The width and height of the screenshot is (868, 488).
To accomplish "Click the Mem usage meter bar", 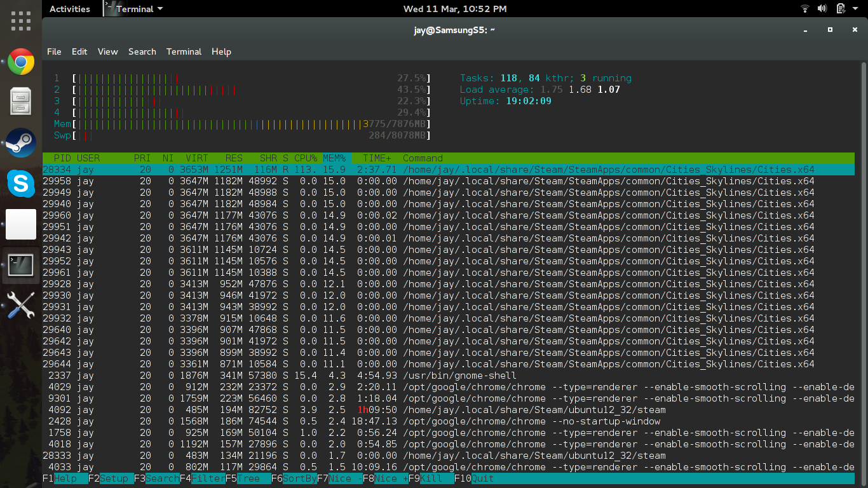I will [x=252, y=124].
